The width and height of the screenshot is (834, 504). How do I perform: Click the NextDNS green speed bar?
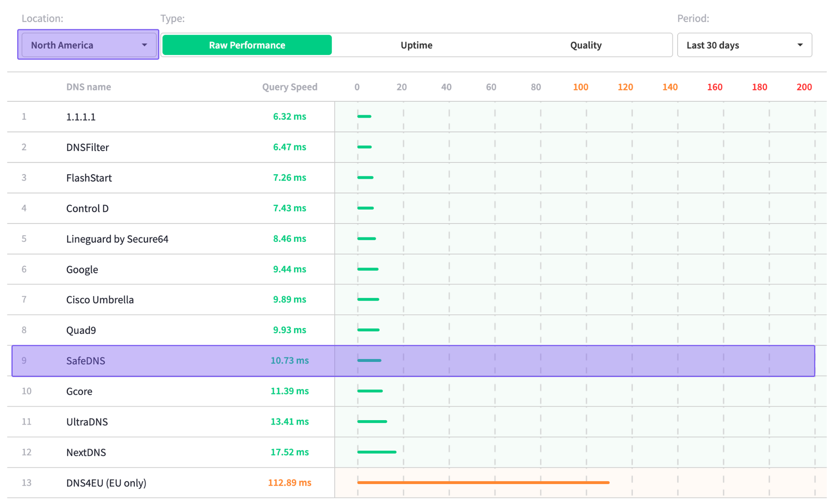click(x=377, y=452)
